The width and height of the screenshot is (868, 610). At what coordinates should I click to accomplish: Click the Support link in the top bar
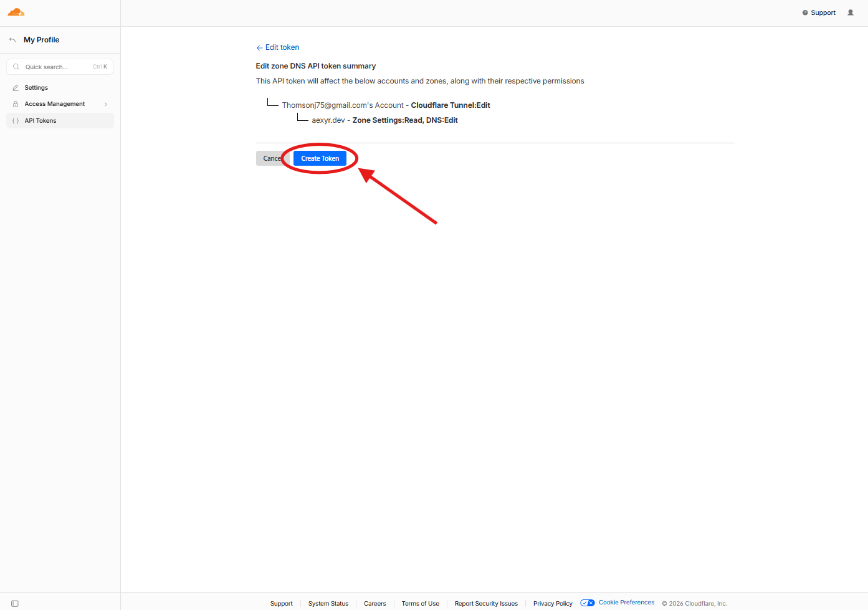(x=819, y=12)
